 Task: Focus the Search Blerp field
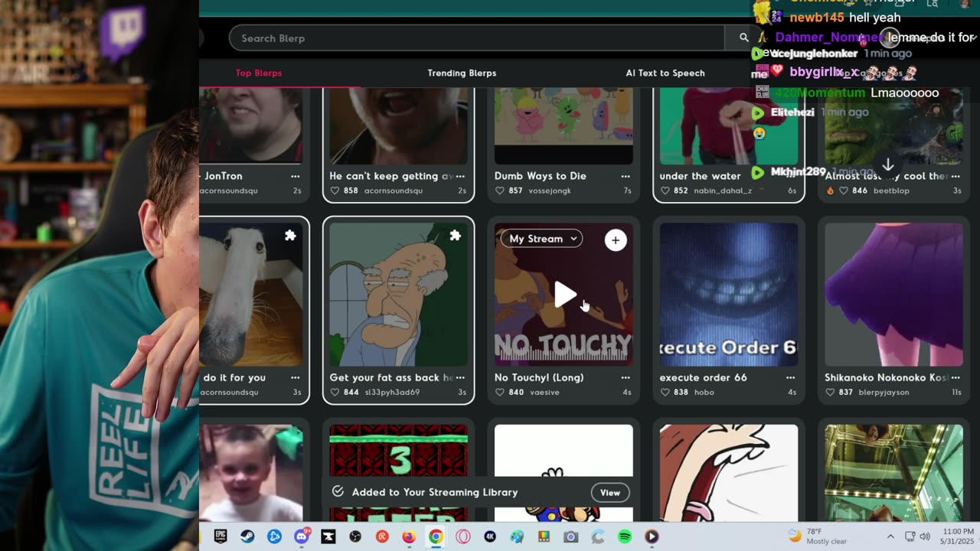coord(477,38)
